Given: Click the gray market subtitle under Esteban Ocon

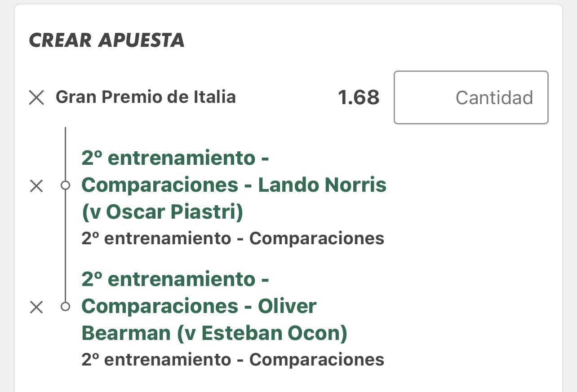Looking at the screenshot, I should point(233,360).
